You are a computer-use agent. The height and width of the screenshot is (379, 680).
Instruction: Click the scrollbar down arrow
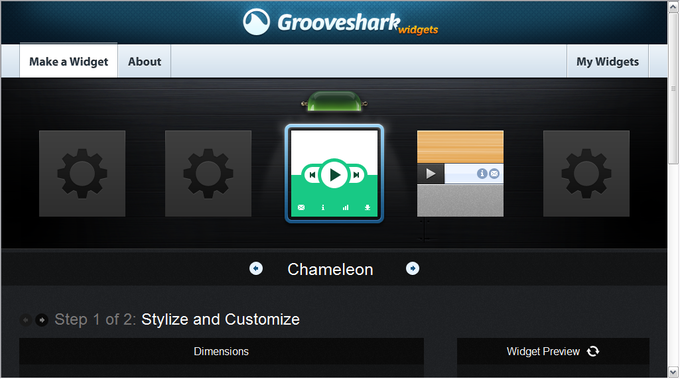[673, 372]
